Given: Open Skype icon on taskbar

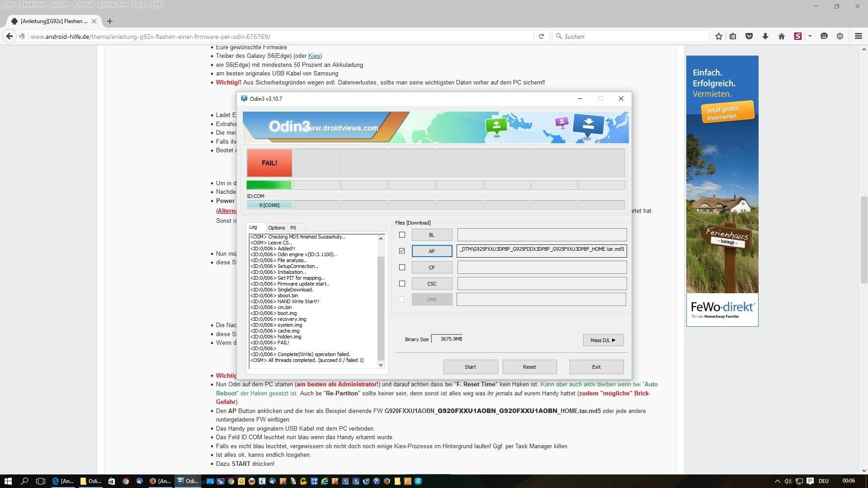Looking at the screenshot, I should 418,481.
